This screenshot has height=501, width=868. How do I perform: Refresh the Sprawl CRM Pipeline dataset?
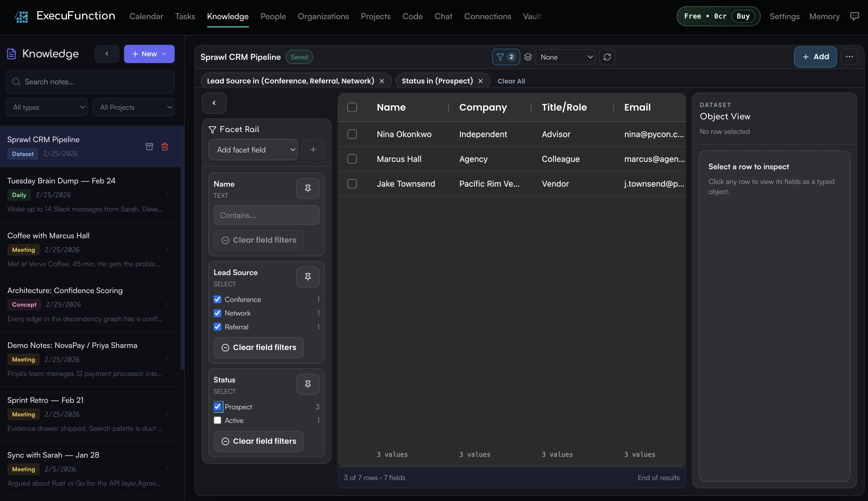coord(608,57)
